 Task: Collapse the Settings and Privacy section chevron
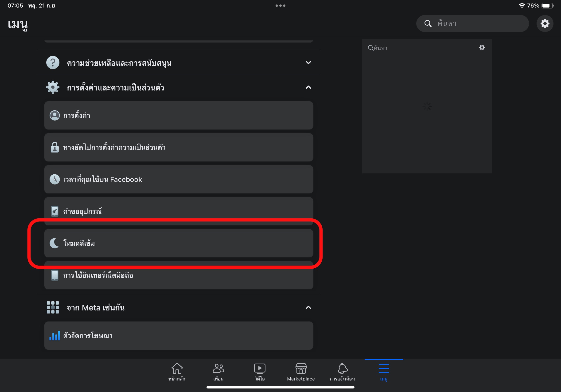click(x=308, y=87)
